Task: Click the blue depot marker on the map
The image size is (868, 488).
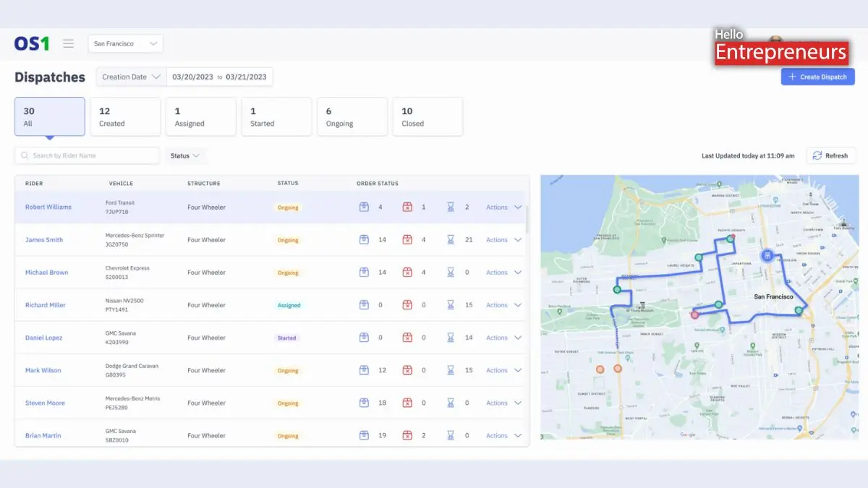Action: 767,255
